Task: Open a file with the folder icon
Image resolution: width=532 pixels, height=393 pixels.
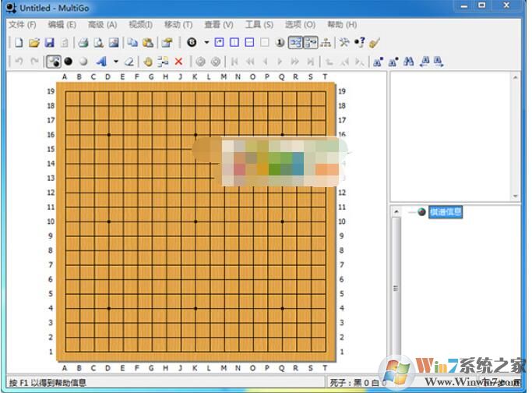Action: pos(34,43)
